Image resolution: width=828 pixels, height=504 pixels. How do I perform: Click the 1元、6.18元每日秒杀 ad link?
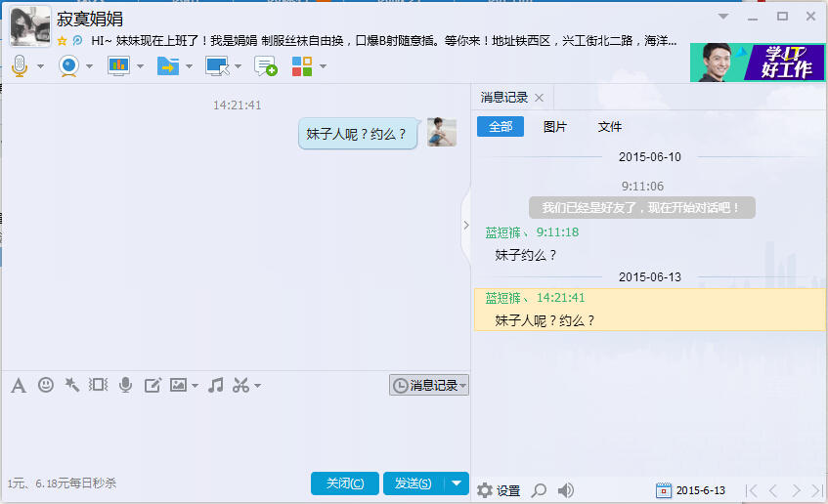[x=62, y=483]
